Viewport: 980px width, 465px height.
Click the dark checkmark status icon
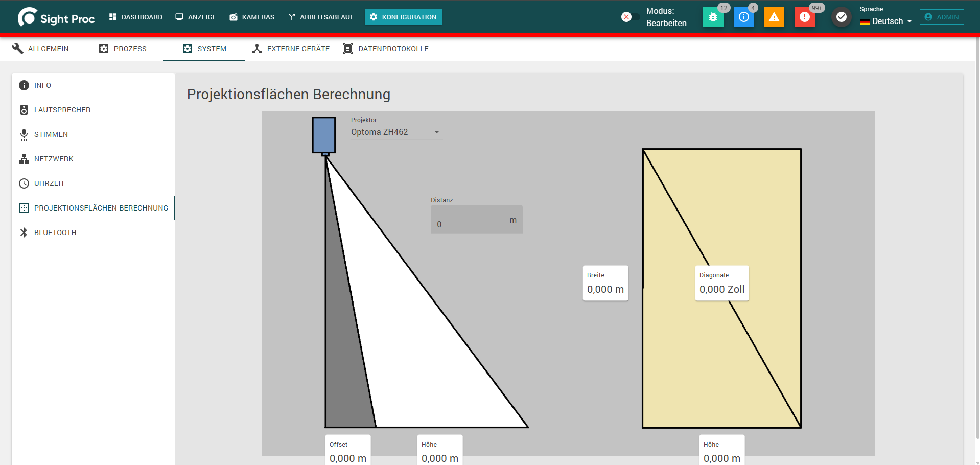[841, 17]
